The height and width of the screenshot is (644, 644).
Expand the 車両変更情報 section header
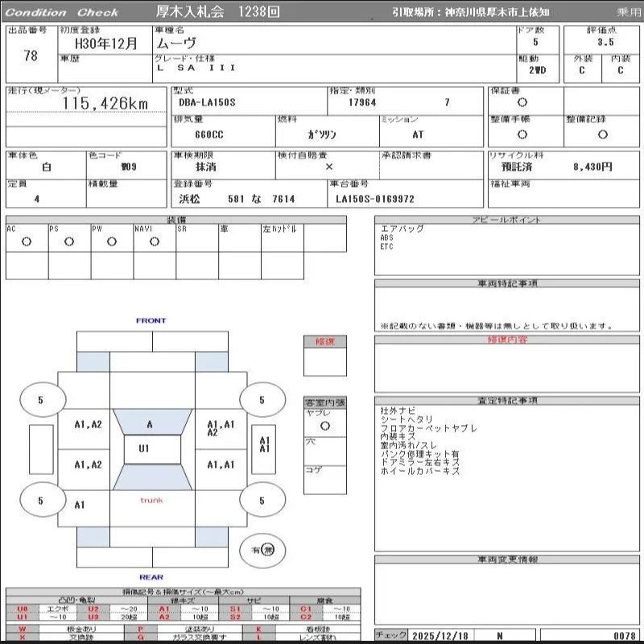tap(508, 559)
